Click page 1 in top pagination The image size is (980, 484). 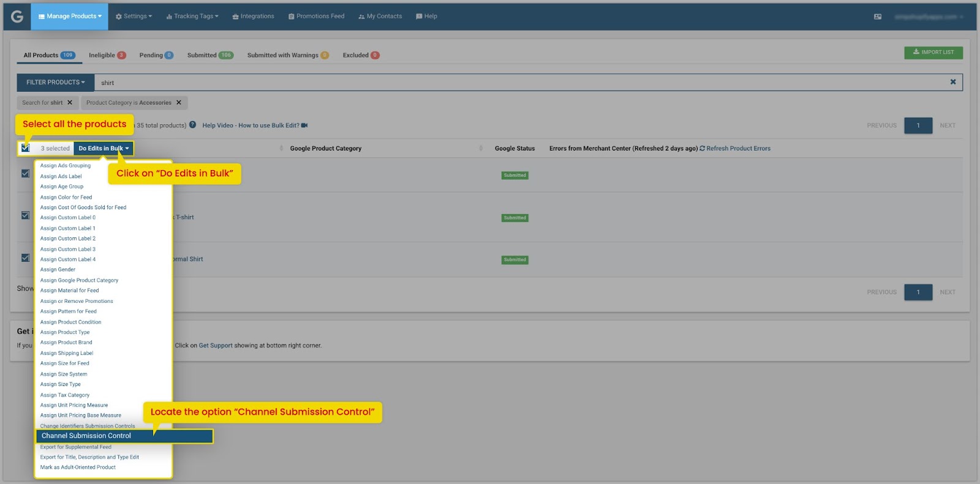918,125
